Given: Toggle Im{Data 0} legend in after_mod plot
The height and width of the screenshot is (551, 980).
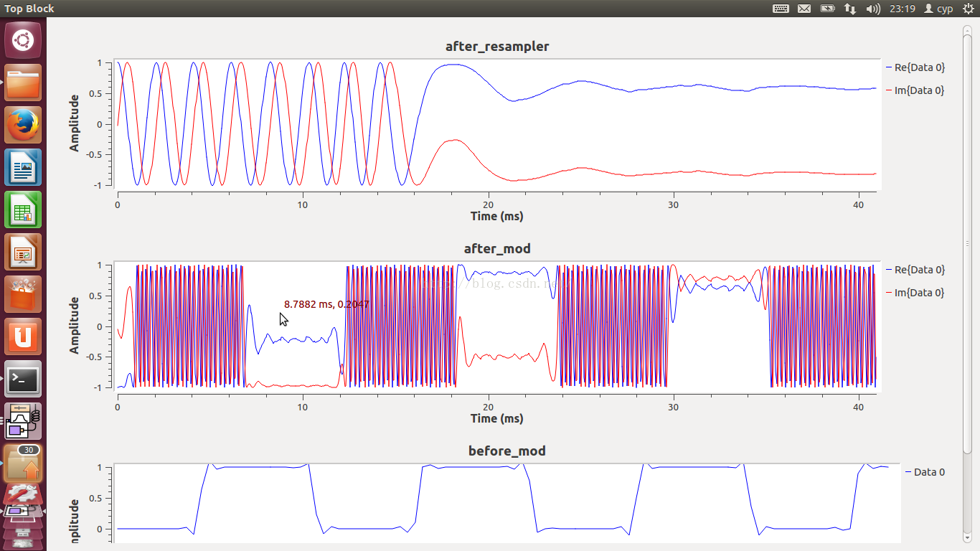Looking at the screenshot, I should 915,293.
